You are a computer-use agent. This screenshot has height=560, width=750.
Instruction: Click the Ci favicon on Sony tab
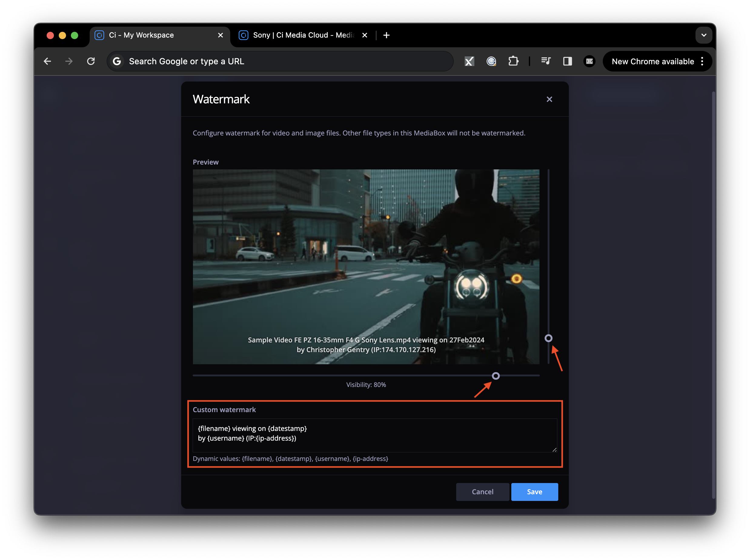[243, 35]
